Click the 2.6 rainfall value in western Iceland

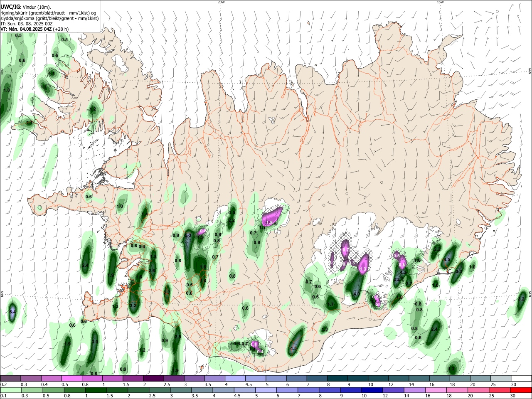click(152, 271)
